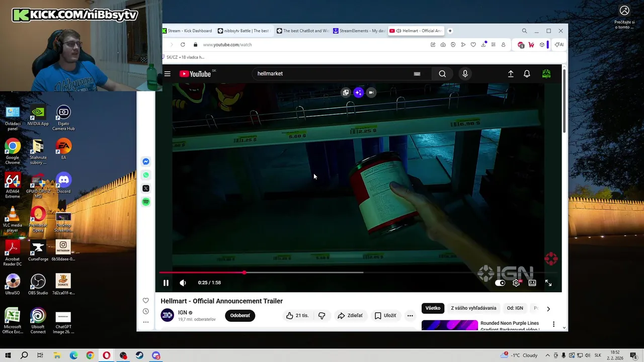Open the more actions ellipsis next to Uložiť
The image size is (644, 362).
[410, 316]
